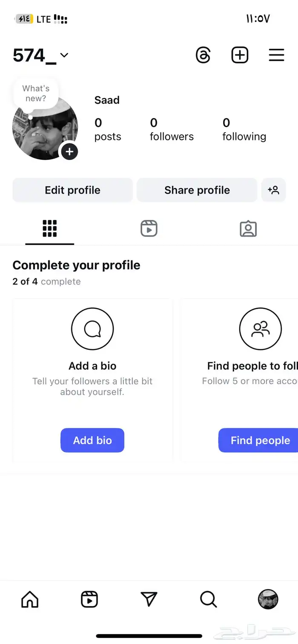Image resolution: width=298 pixels, height=644 pixels.
Task: Tap the discover people icon button
Action: (273, 190)
